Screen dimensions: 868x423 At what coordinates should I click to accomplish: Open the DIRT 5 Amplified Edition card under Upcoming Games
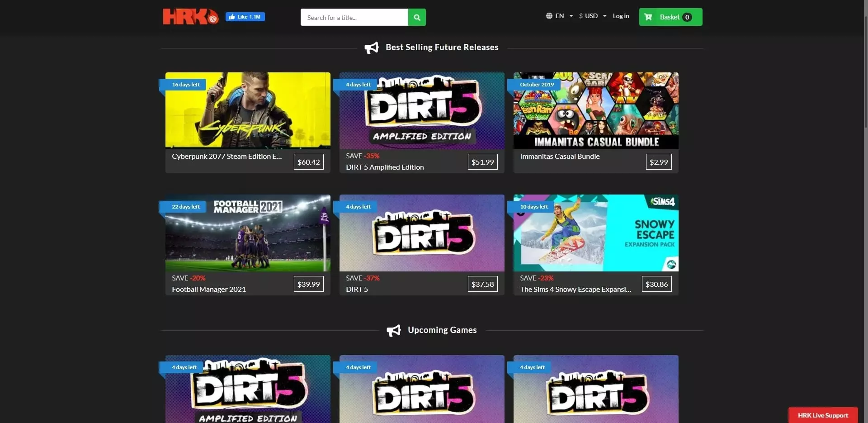(248, 389)
